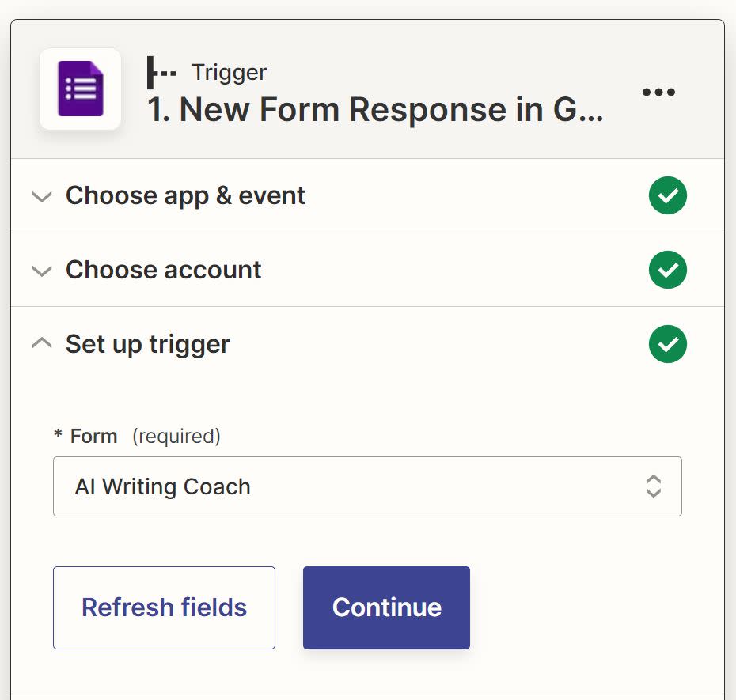Expand the Choose app & event chevron
This screenshot has width=736, height=700.
(42, 197)
